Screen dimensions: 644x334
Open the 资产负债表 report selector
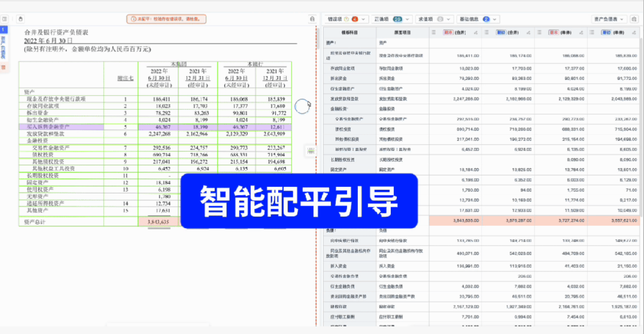(x=608, y=19)
